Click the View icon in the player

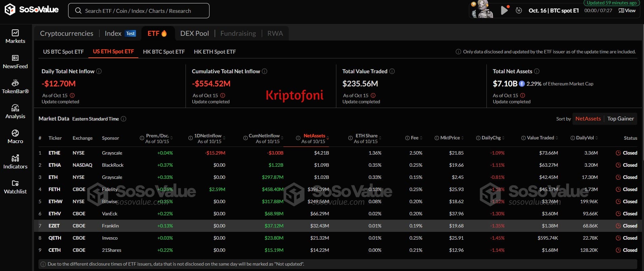621,10
